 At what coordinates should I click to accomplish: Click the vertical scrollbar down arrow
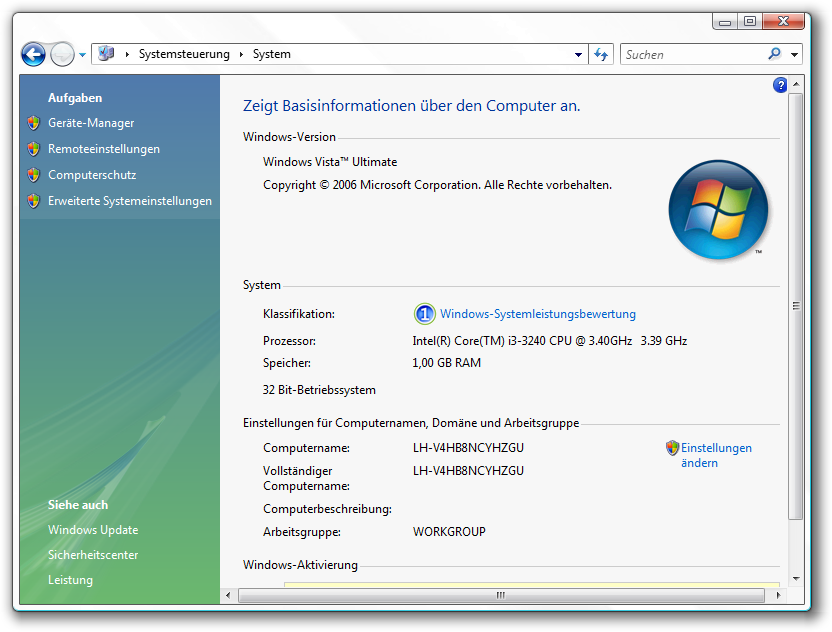click(x=795, y=578)
